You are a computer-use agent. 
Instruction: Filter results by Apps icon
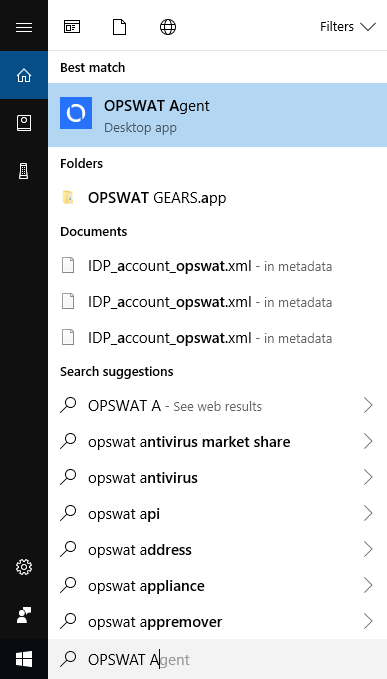(72, 27)
